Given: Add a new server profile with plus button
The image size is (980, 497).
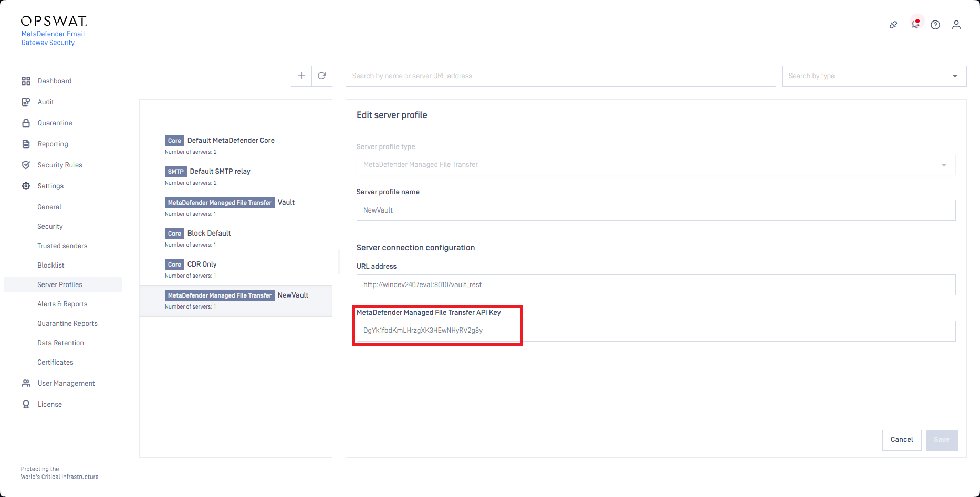Looking at the screenshot, I should pyautogui.click(x=301, y=76).
